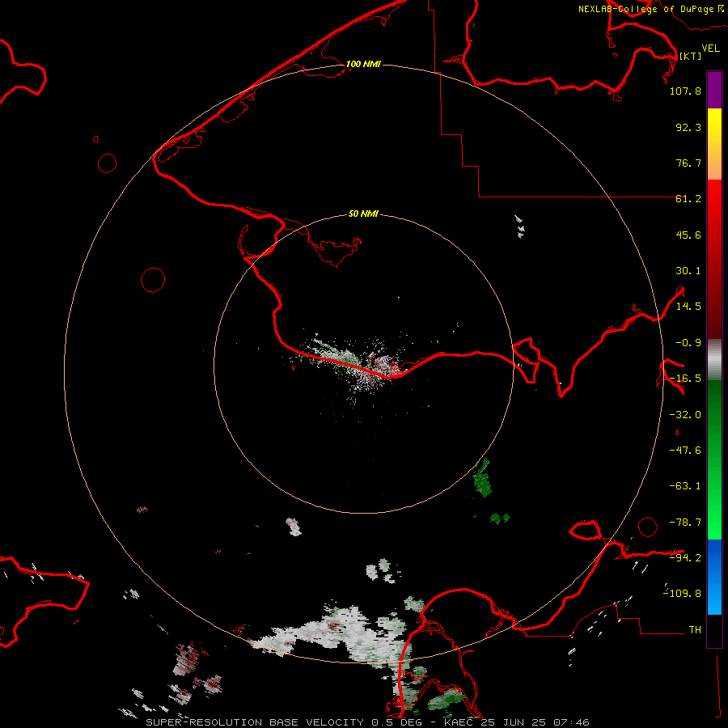This screenshot has height=728, width=728.
Task: Click the -78.7 legend value
Action: pyautogui.click(x=685, y=523)
